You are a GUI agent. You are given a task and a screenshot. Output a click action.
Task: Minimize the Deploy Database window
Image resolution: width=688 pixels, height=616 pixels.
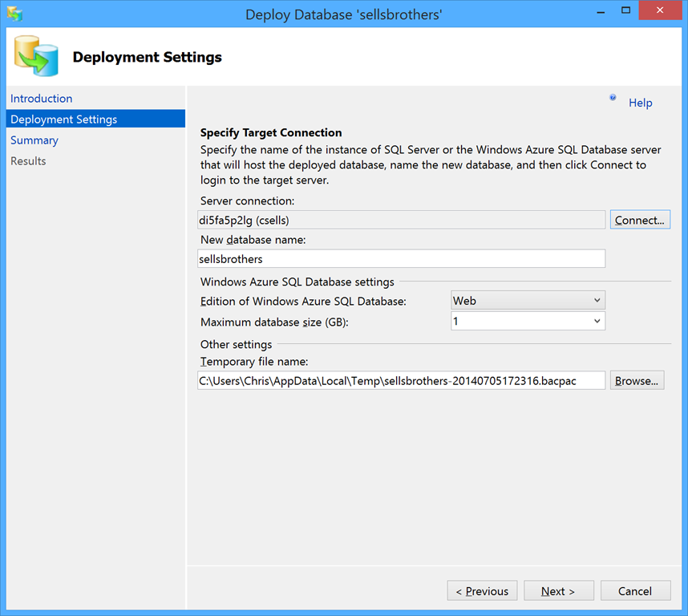[601, 11]
